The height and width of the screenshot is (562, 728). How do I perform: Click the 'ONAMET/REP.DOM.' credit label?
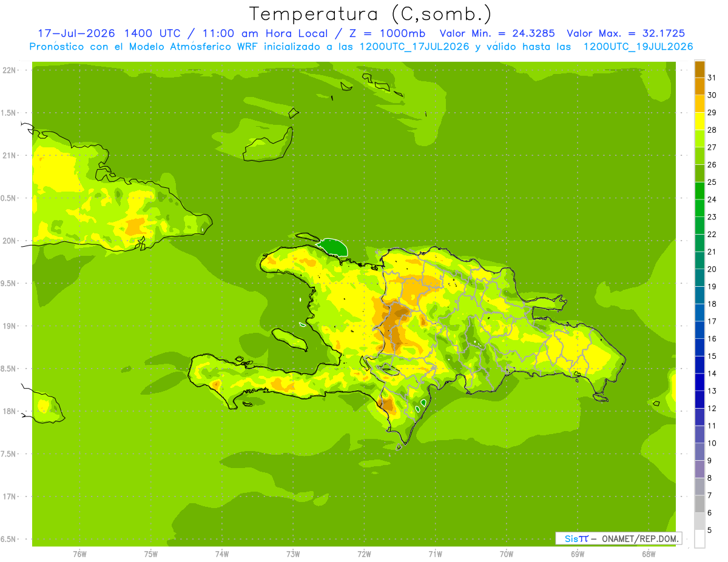pos(639,538)
